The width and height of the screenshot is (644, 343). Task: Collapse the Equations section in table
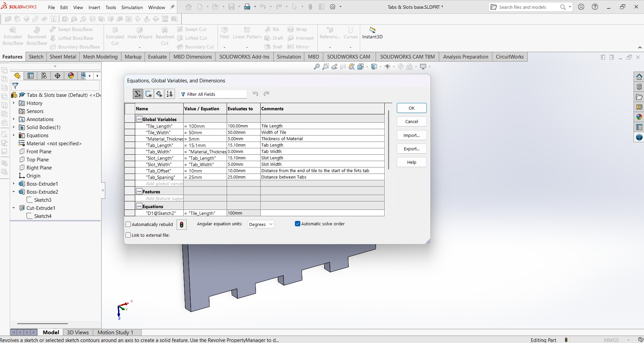(139, 206)
